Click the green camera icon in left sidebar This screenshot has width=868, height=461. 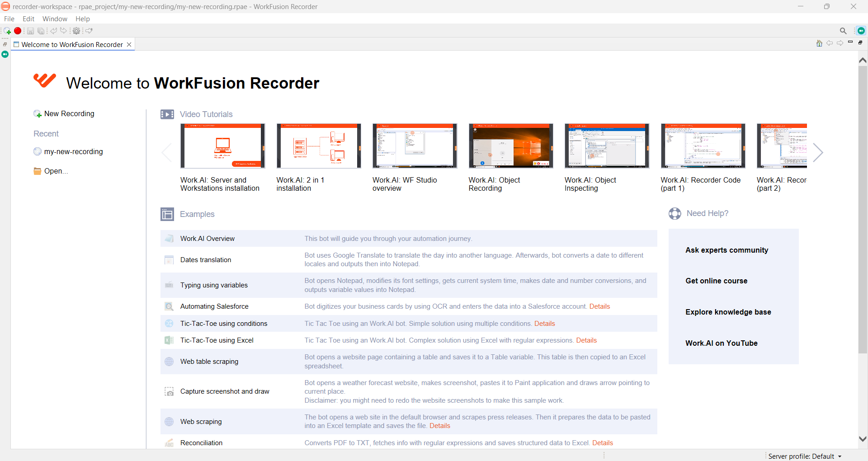[5, 54]
